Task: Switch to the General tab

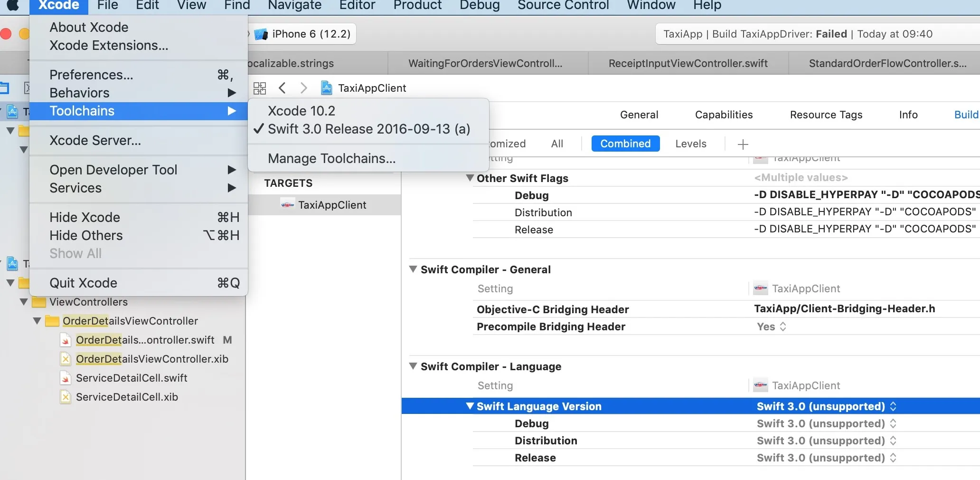Action: [x=639, y=115]
